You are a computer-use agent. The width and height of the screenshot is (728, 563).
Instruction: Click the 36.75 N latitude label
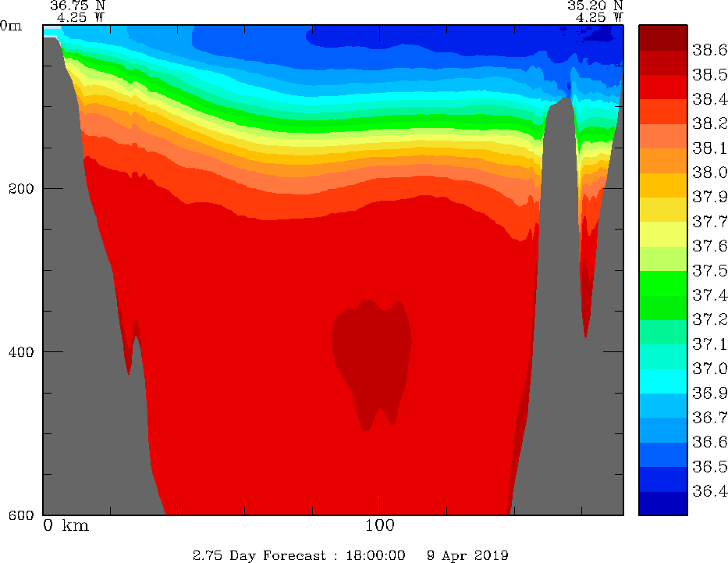point(78,5)
